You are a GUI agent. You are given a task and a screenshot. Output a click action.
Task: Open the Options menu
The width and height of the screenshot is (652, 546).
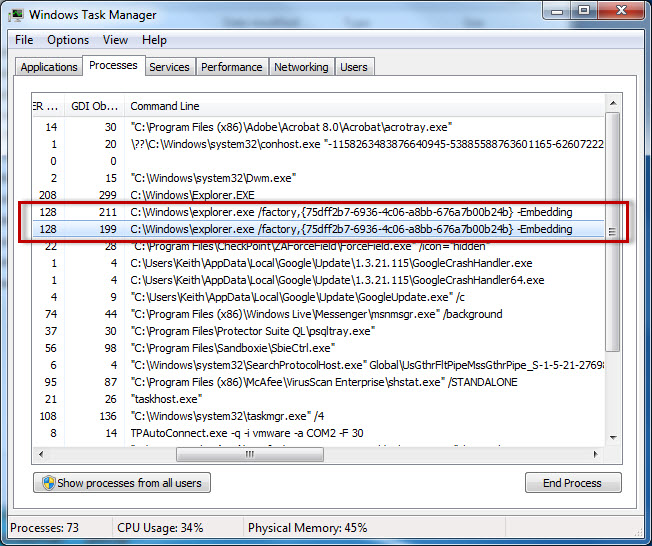click(x=68, y=40)
